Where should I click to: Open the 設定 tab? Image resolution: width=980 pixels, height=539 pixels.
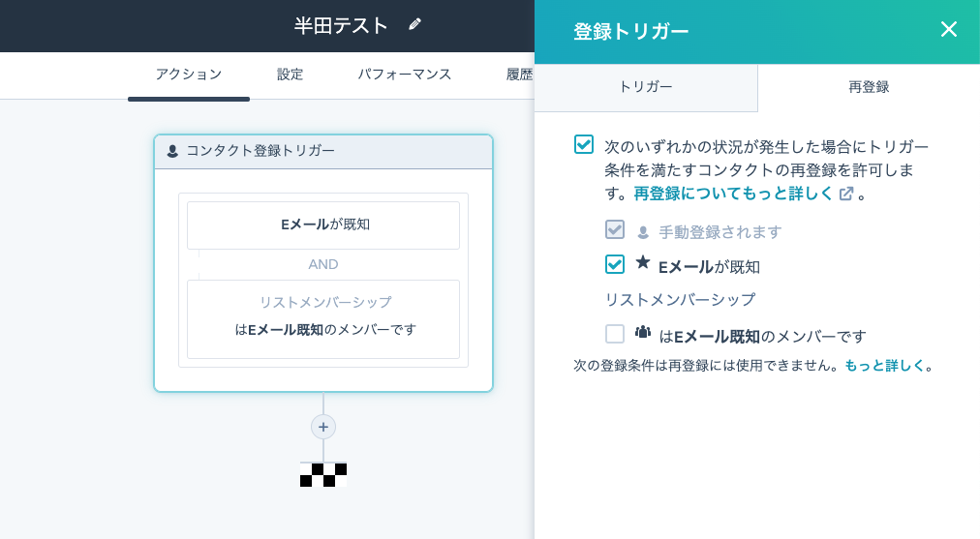click(x=290, y=75)
